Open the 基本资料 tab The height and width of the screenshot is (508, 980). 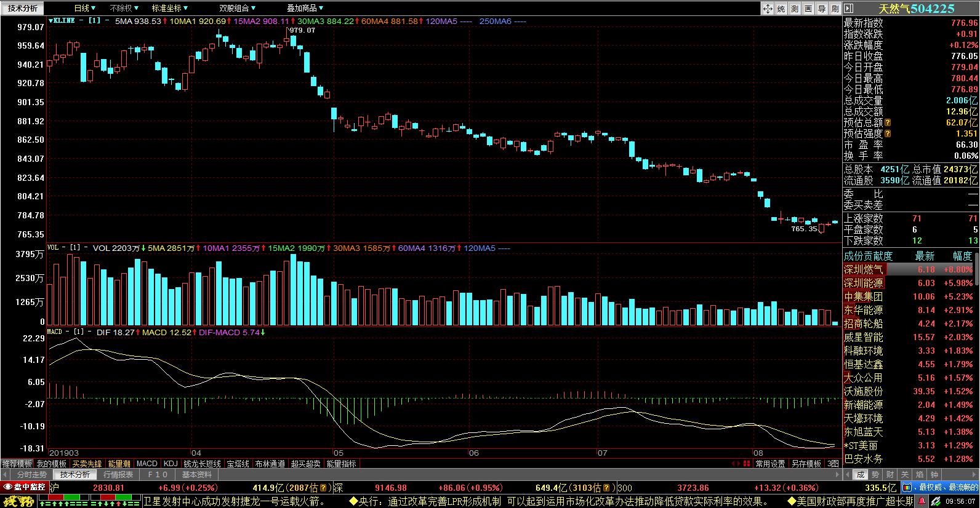pos(197,475)
